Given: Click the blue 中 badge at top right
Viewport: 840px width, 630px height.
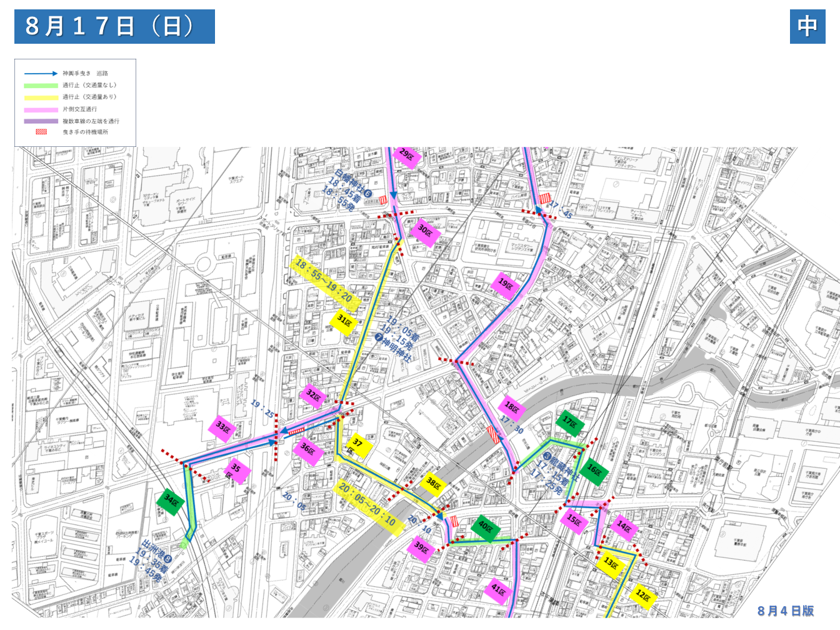Looking at the screenshot, I should tap(807, 26).
